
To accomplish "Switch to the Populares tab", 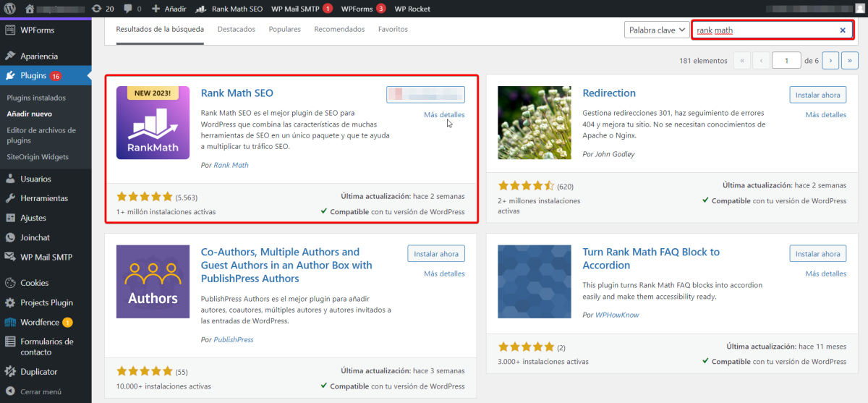I will (284, 30).
